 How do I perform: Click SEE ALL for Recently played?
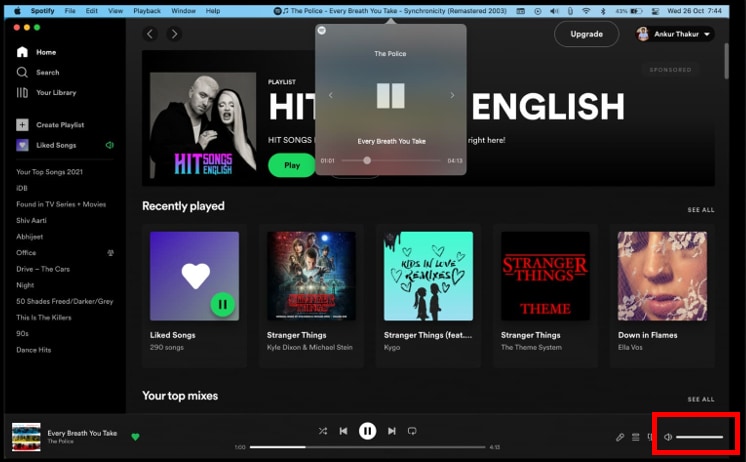[x=701, y=210]
